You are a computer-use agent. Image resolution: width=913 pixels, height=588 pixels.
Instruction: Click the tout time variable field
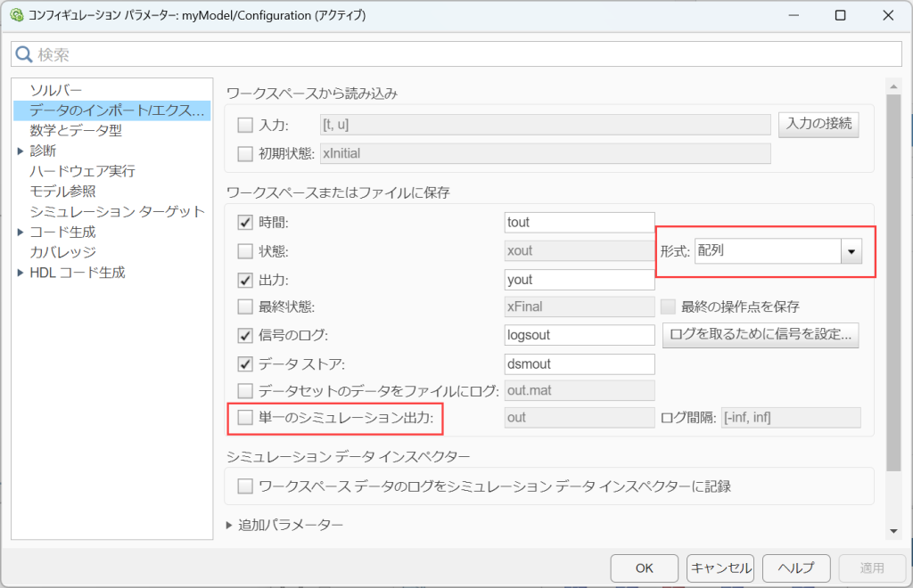coord(579,222)
